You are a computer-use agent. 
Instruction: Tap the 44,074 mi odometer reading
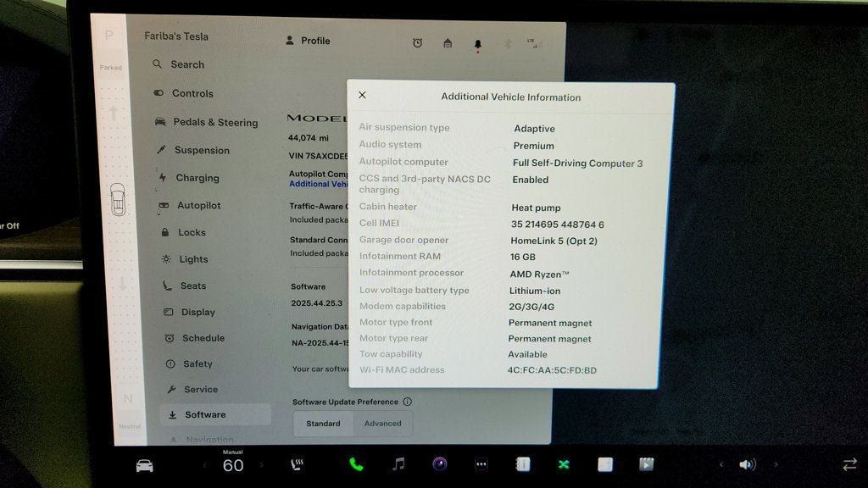309,138
